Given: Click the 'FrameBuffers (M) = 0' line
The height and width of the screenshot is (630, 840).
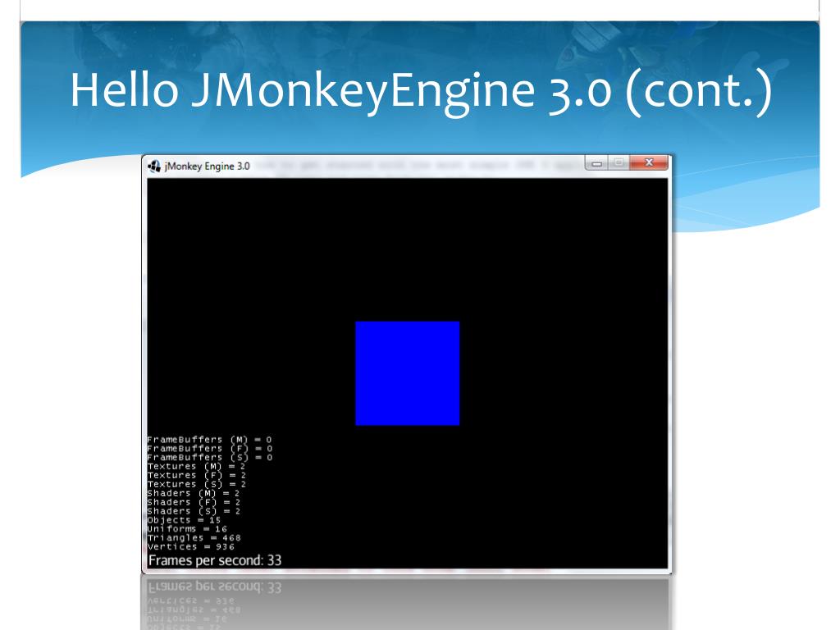Looking at the screenshot, I should [210, 440].
